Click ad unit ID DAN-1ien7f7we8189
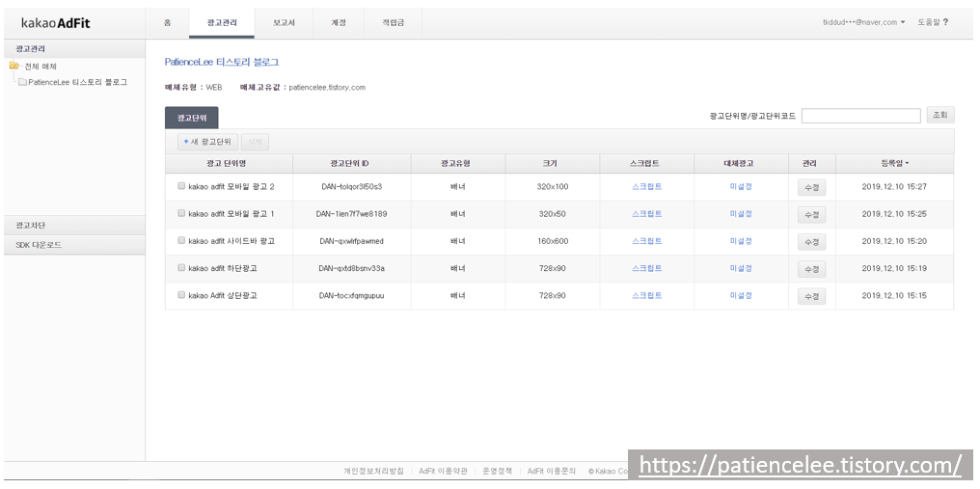Screen dimensions: 980x489 [351, 214]
